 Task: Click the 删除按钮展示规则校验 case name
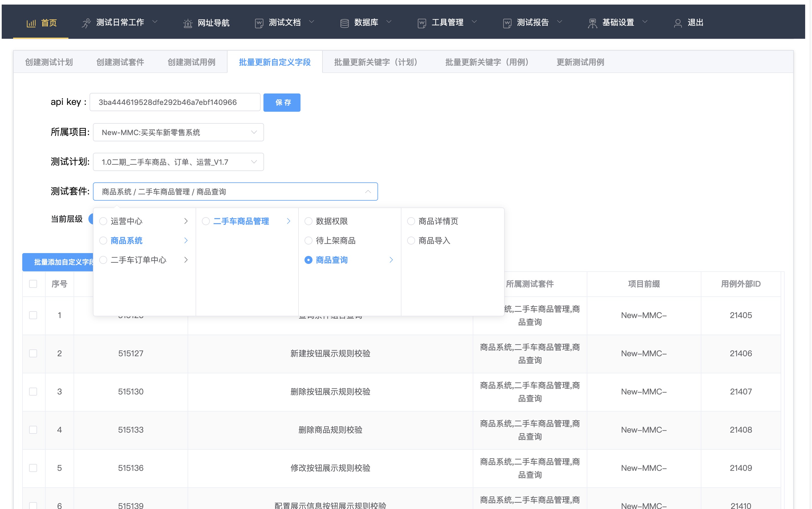coord(330,392)
